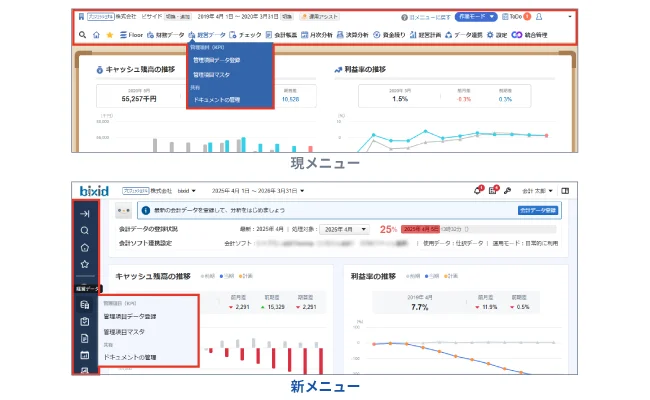The height and width of the screenshot is (400, 650).
Task: Open the notification bell with red badge
Action: coord(478,190)
